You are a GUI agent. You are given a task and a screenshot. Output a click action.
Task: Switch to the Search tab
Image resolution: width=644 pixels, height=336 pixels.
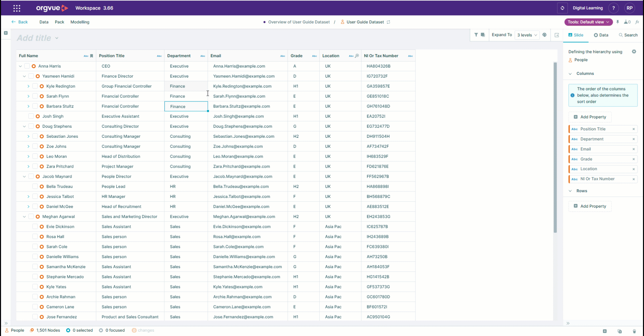628,35
